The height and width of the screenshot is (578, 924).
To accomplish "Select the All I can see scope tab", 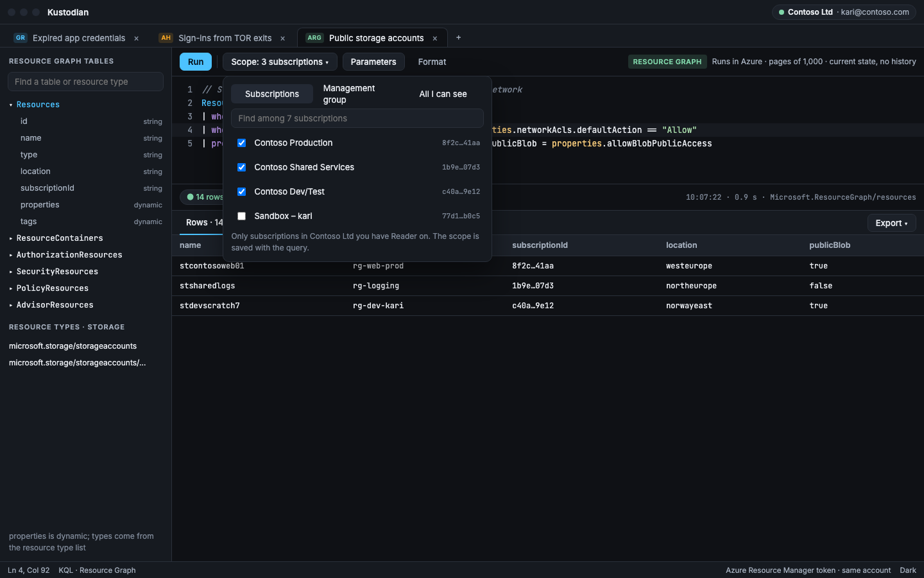I will point(443,94).
